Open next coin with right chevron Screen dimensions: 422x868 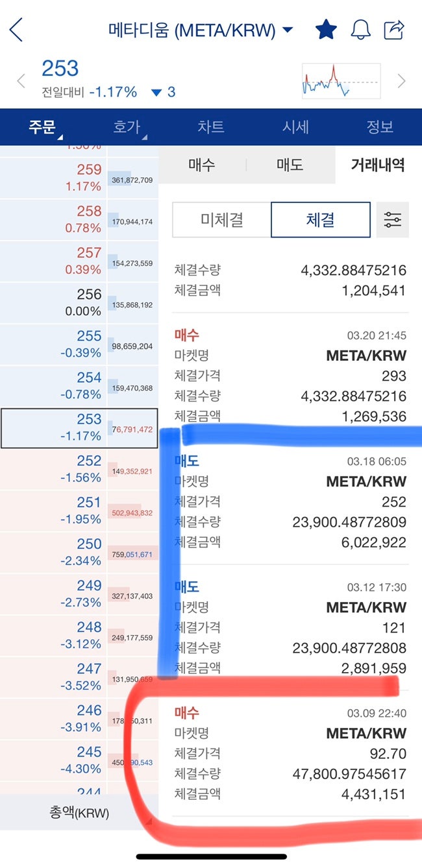401,80
